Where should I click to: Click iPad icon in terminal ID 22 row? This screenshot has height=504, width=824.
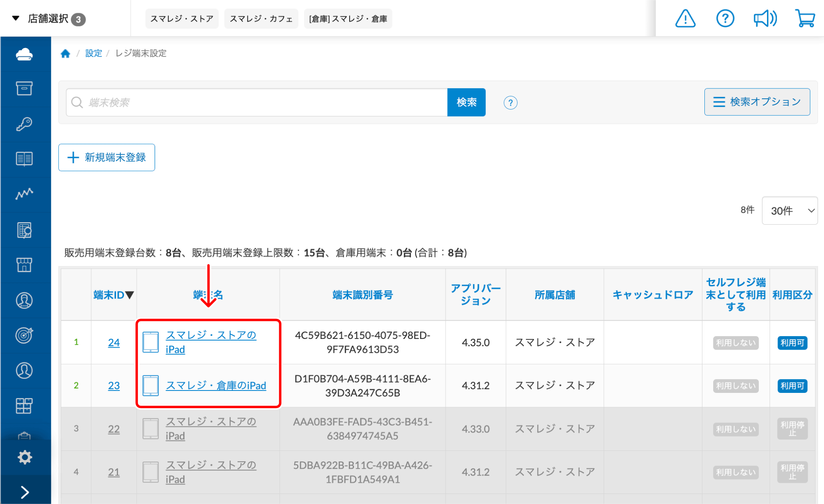151,428
